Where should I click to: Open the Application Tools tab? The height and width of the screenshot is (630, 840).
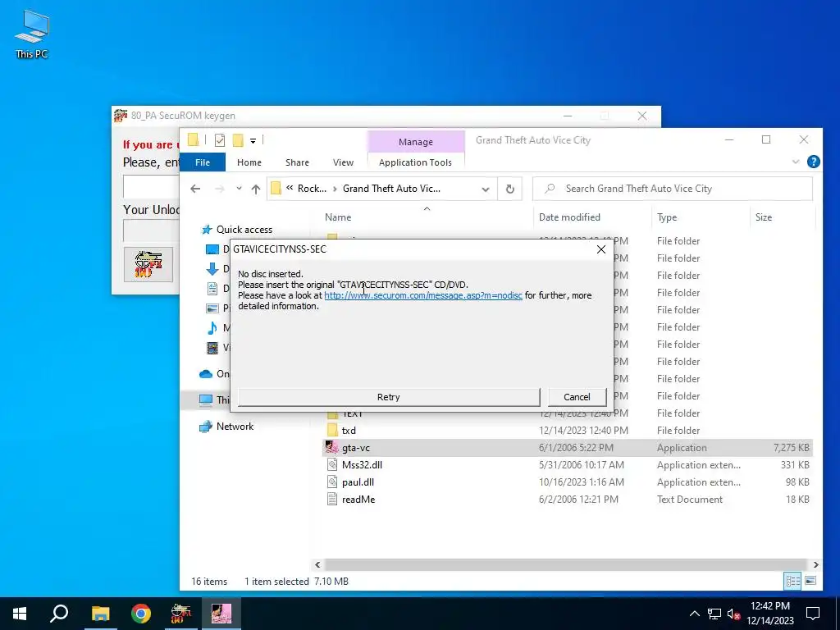[x=415, y=162]
